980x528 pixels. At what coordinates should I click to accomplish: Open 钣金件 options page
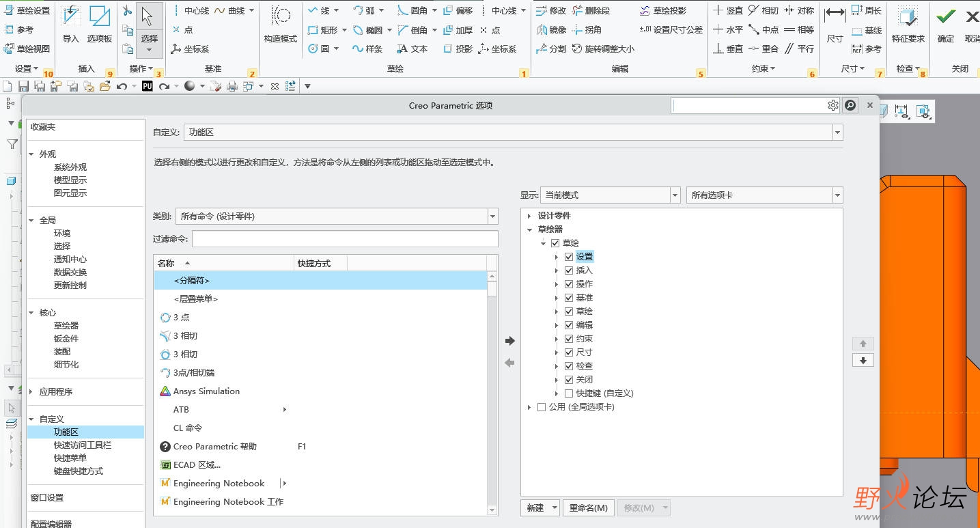pyautogui.click(x=66, y=339)
